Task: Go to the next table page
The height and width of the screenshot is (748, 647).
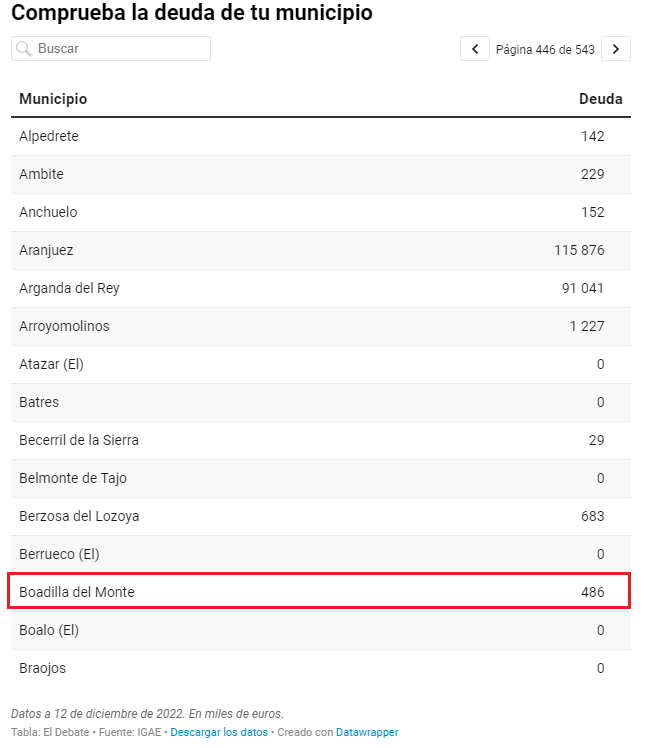Action: [616, 49]
